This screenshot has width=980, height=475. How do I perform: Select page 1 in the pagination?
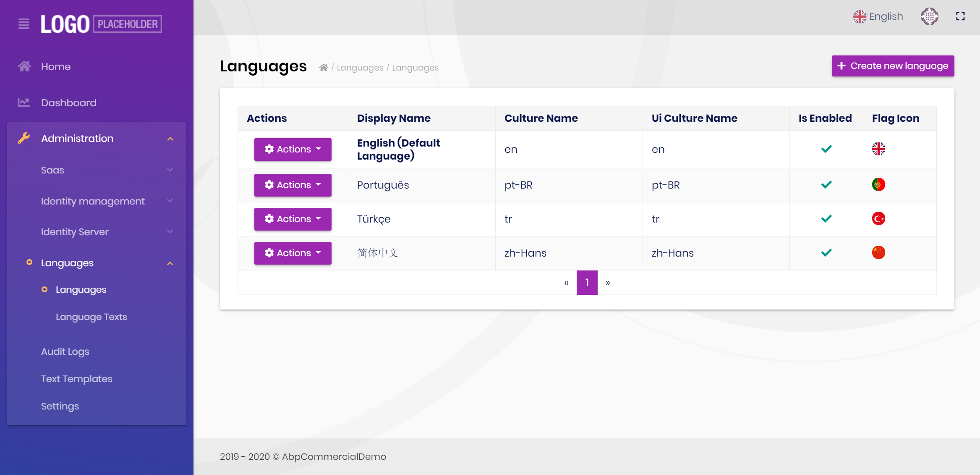click(x=587, y=282)
